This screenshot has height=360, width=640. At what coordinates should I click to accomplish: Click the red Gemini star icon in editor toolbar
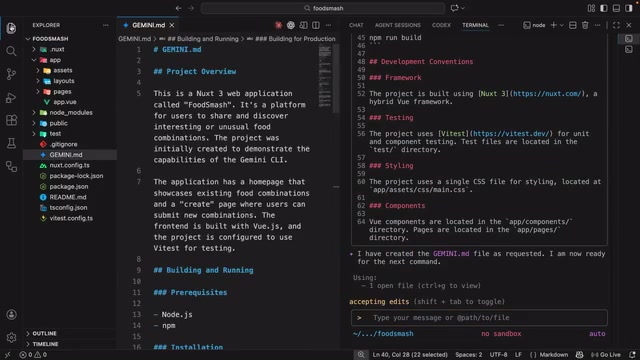(x=278, y=25)
